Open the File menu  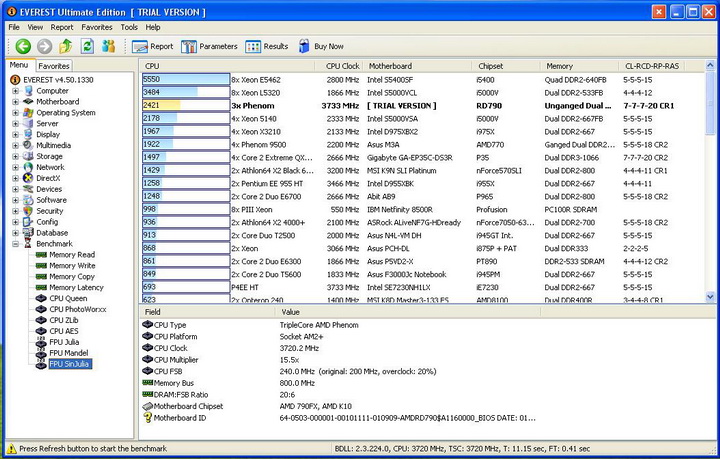(x=14, y=27)
